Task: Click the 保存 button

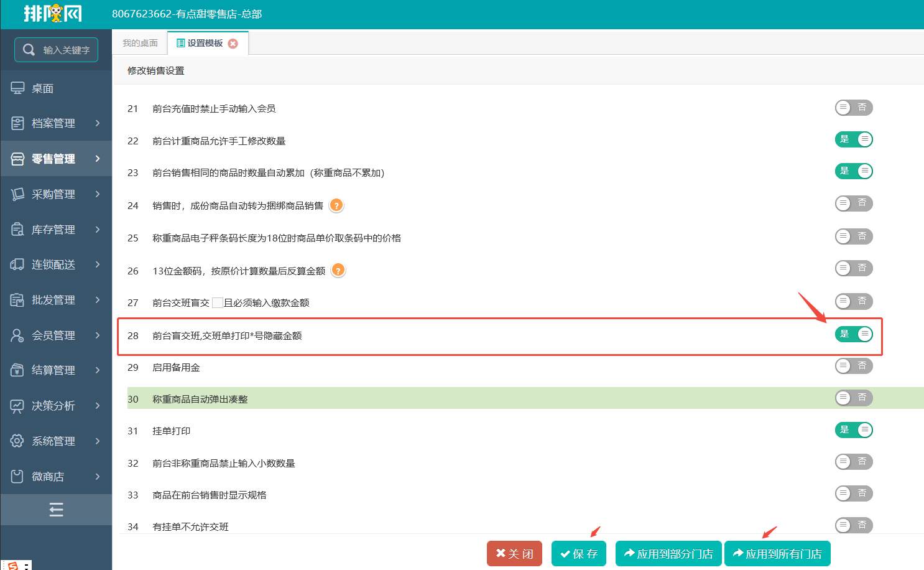Action: click(579, 554)
